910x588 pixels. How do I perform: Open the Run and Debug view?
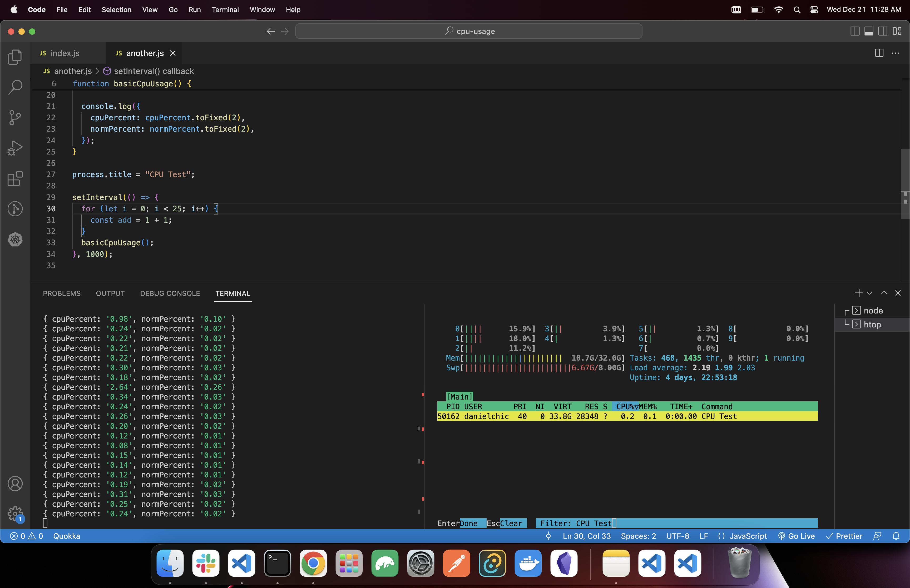click(x=15, y=148)
